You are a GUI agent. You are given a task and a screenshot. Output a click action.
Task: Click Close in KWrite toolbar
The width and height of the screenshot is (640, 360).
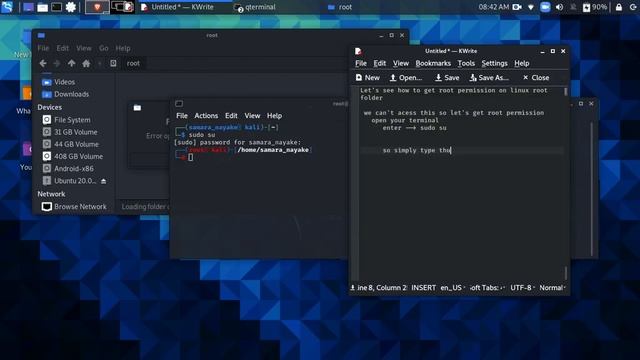(x=536, y=78)
